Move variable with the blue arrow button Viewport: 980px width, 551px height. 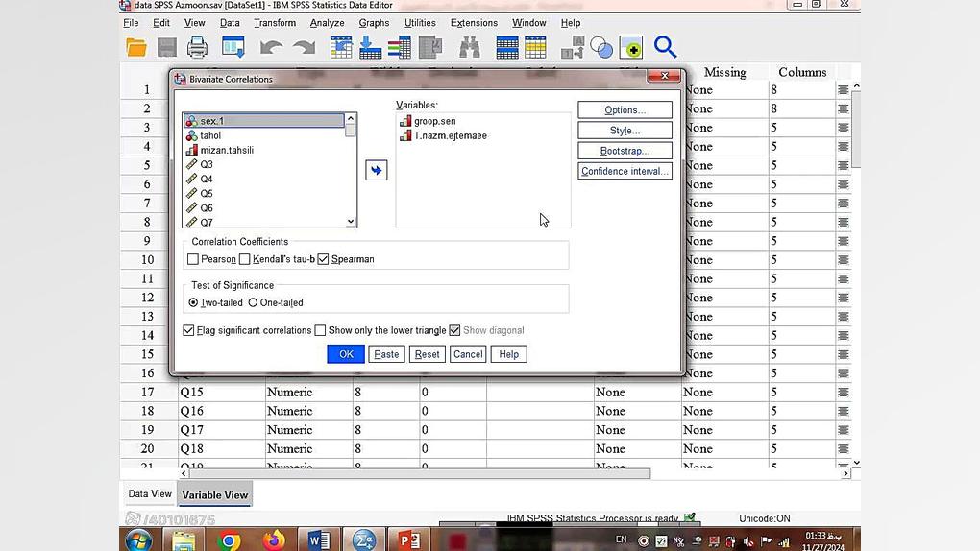(x=377, y=170)
